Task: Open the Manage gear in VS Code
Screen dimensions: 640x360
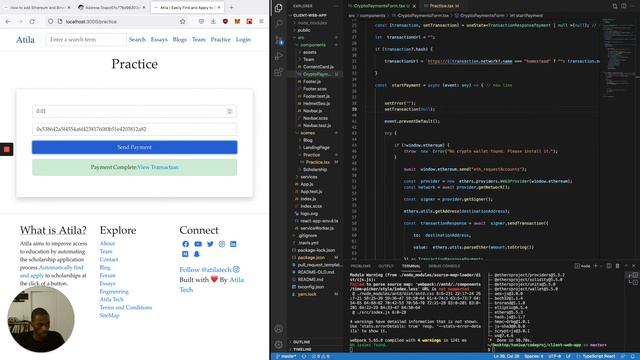Action: click(x=279, y=344)
